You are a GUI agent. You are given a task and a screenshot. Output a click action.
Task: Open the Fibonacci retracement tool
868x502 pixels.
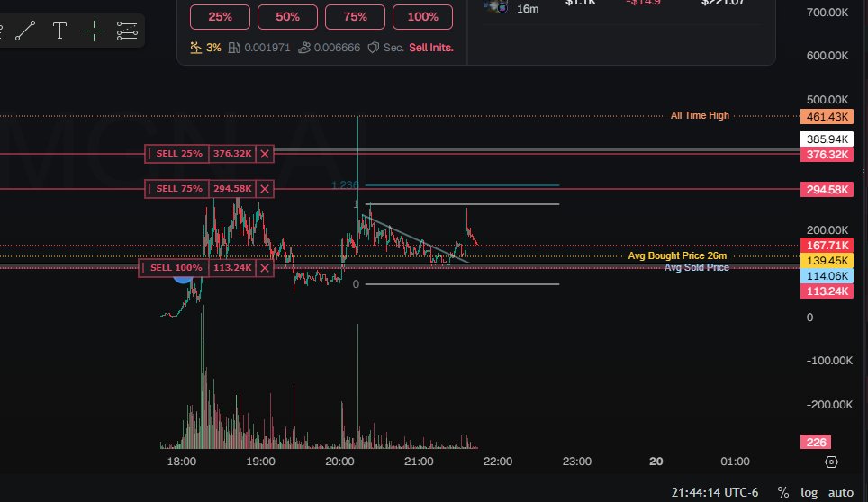(127, 31)
